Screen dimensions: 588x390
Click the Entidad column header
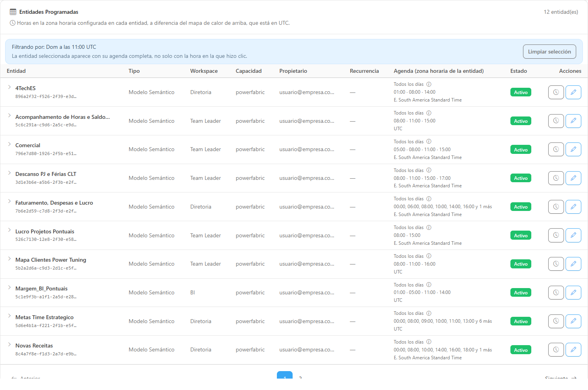point(16,71)
